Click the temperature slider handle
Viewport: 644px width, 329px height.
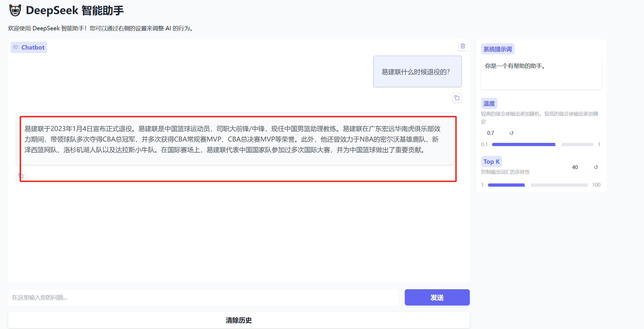(x=558, y=144)
